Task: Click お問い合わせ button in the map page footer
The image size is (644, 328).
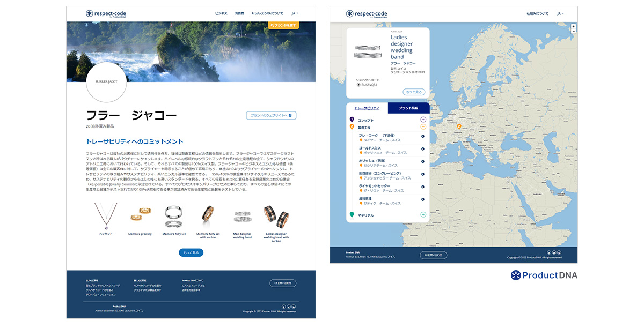Action: coord(434,255)
